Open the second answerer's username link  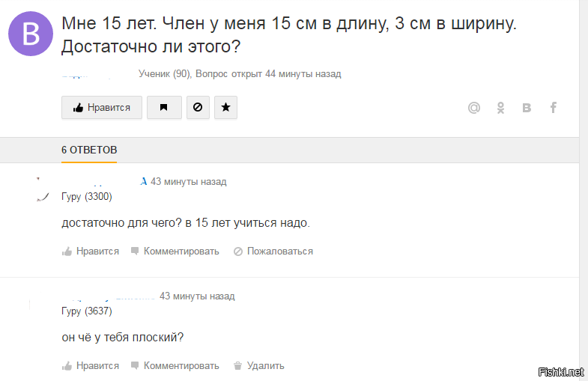pos(109,296)
